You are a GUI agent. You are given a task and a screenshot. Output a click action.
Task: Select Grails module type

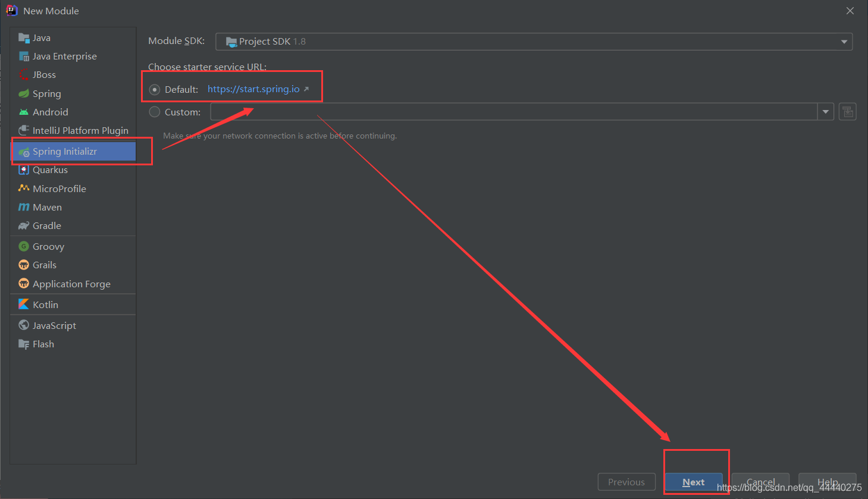tap(73, 265)
